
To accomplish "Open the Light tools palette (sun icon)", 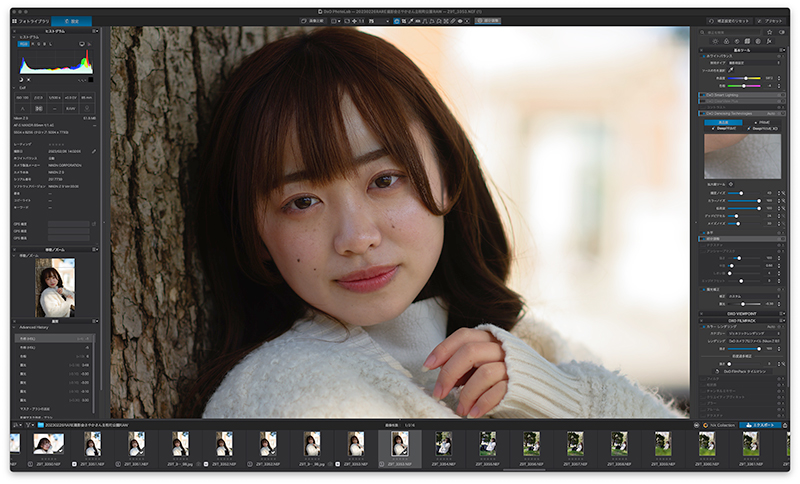I will pyautogui.click(x=715, y=41).
